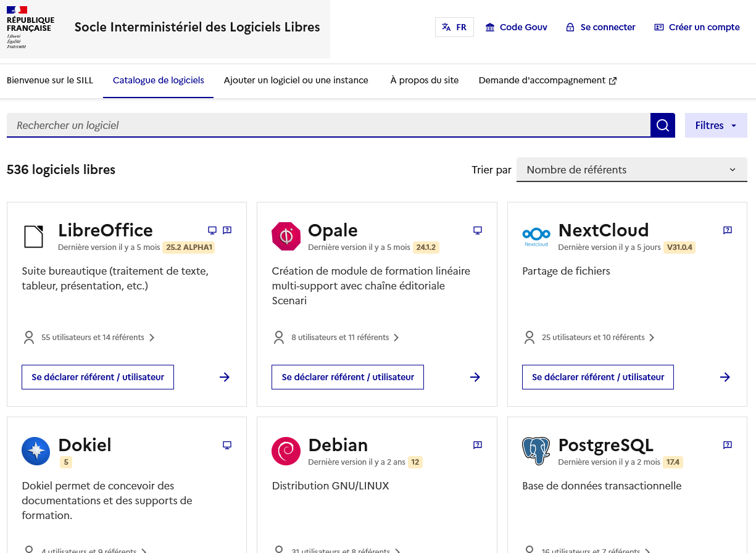The width and height of the screenshot is (756, 553).
Task: Open LibreOffice details via arrow icon
Action: point(225,377)
